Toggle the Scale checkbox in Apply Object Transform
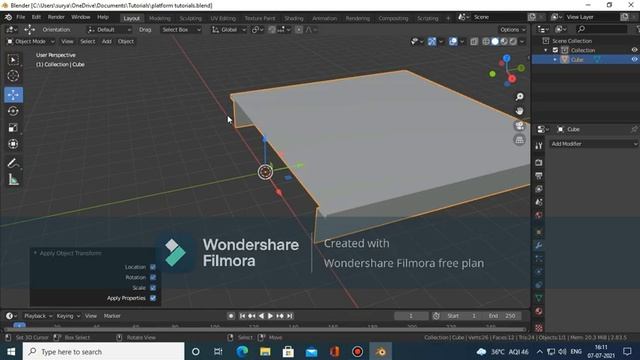The image size is (640, 360). [x=153, y=288]
